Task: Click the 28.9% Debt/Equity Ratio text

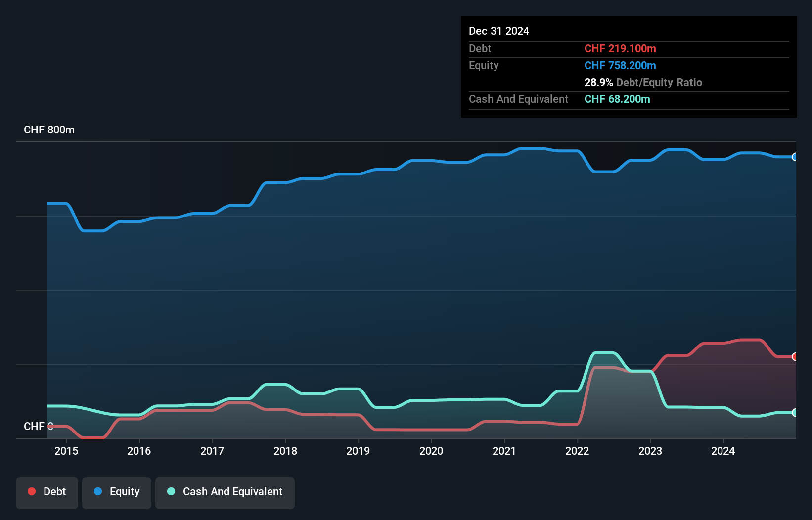Action: [x=643, y=82]
